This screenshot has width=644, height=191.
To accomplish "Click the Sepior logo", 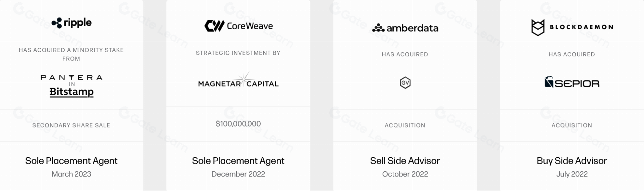I will (572, 82).
